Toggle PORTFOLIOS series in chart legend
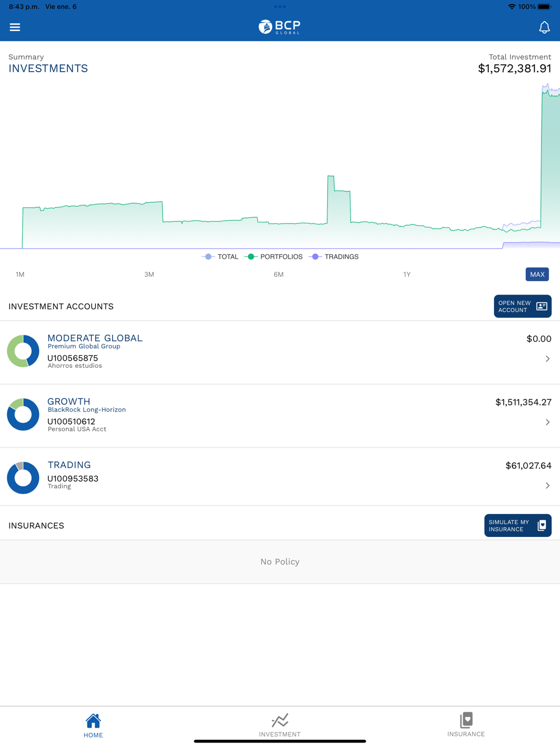The width and height of the screenshot is (560, 747). coord(273,256)
